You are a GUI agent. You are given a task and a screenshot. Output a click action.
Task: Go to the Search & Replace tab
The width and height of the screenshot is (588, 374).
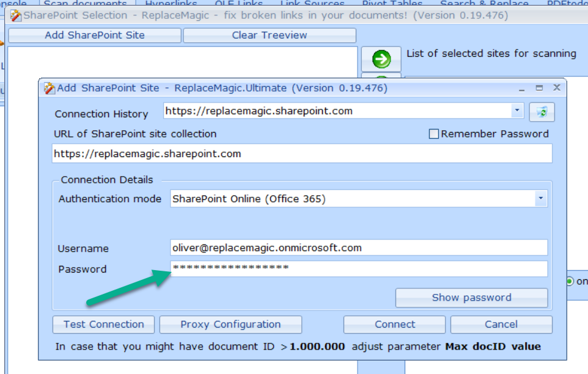coord(484,3)
